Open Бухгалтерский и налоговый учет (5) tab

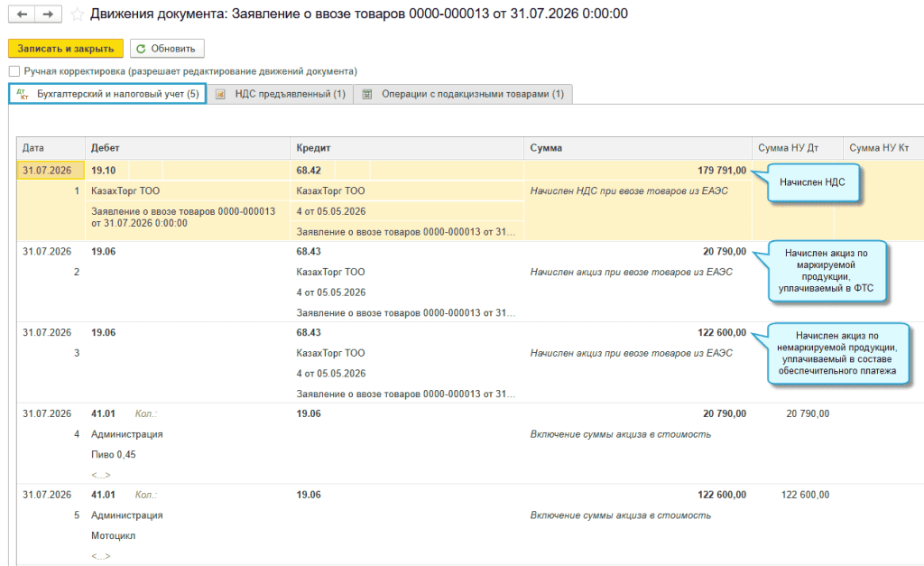coord(107,94)
